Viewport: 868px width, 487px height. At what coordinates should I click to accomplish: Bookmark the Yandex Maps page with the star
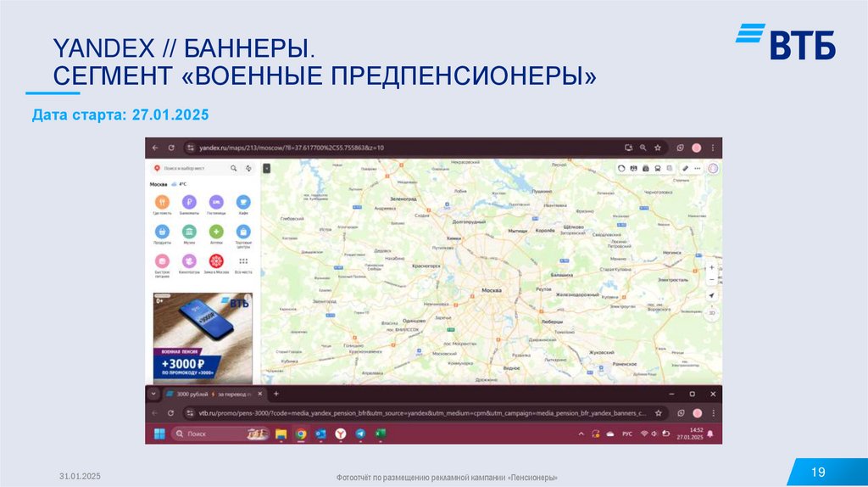658,148
